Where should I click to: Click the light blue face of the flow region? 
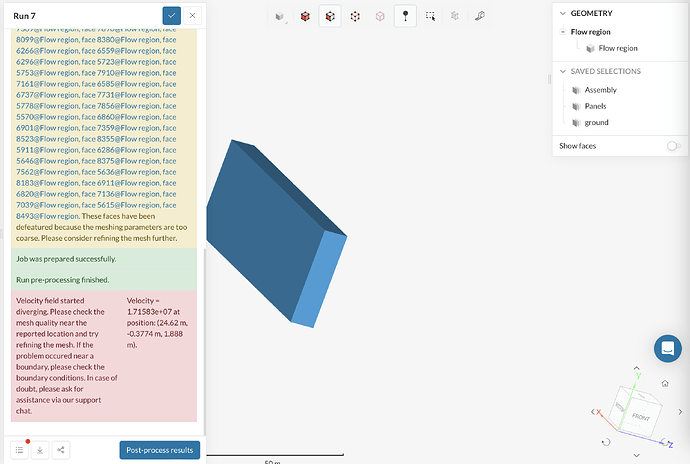point(319,279)
